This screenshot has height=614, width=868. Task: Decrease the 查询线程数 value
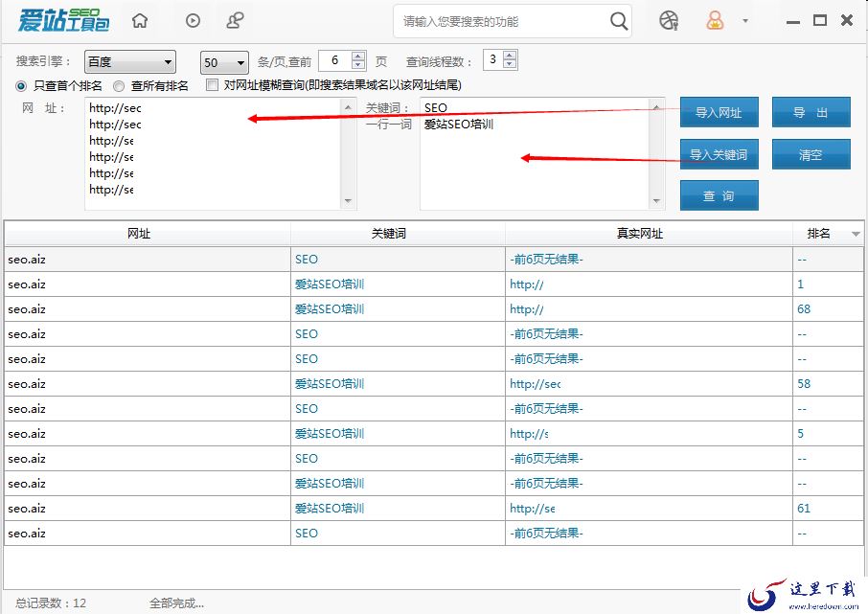coord(510,63)
